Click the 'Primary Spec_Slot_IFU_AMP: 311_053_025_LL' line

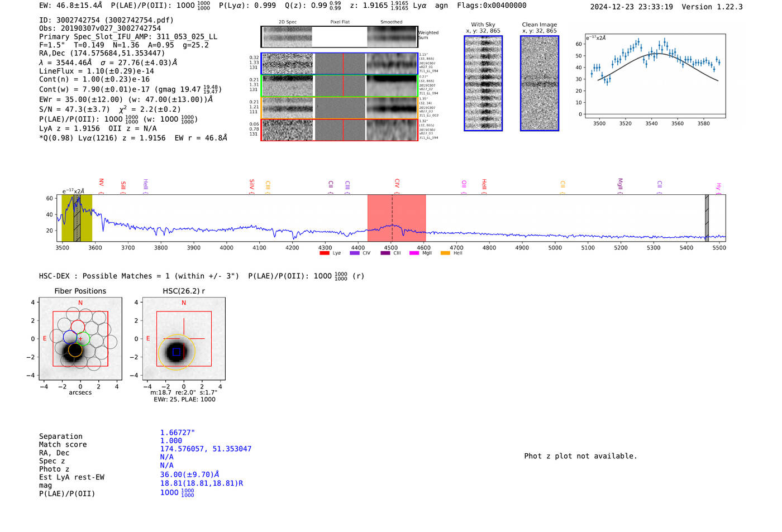pos(128,36)
